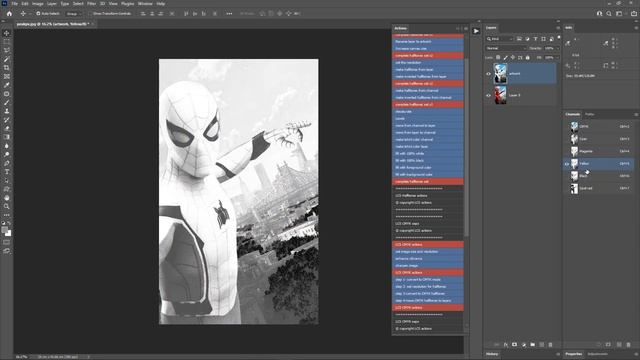Open the three-dots more options in options bar

(229, 13)
